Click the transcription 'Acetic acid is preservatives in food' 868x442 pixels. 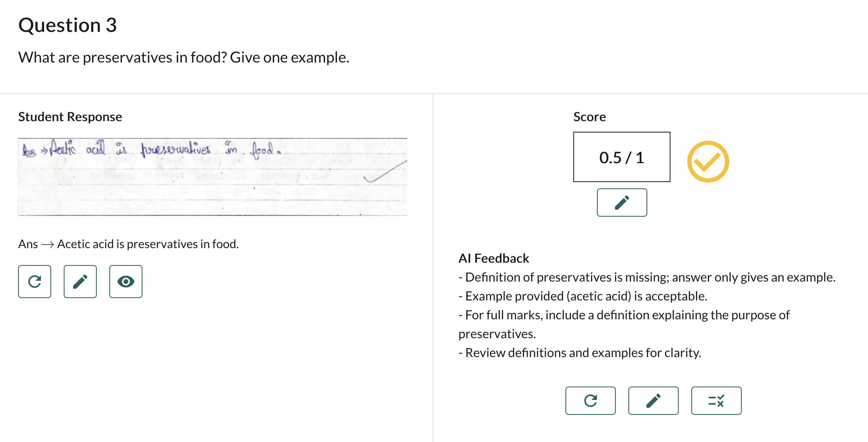coord(128,243)
